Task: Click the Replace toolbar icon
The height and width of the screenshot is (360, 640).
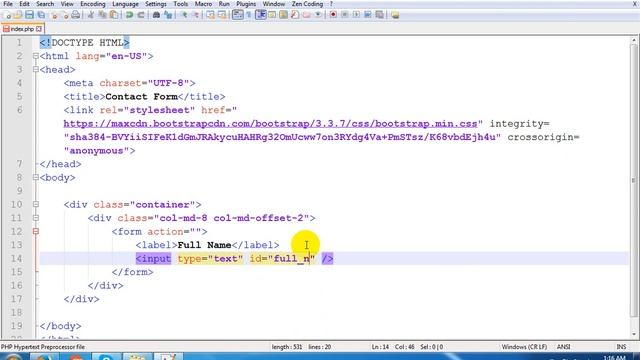Action: 169,15
